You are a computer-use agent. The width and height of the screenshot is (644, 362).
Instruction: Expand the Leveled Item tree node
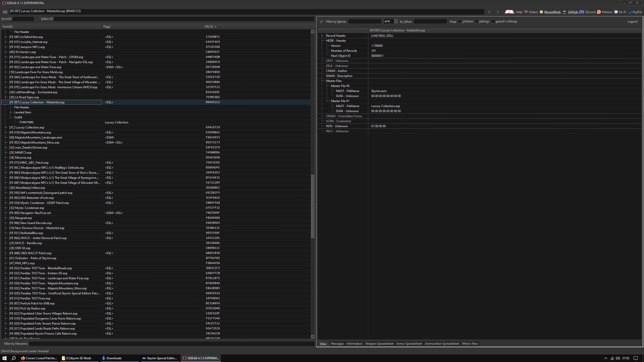[11, 112]
